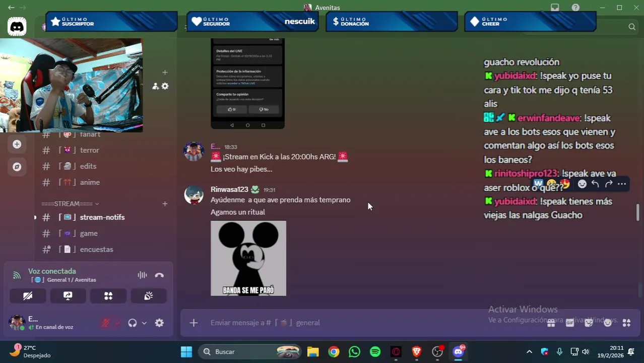Image resolution: width=644 pixels, height=363 pixels.
Task: Open File Explorer from taskbar
Action: [x=313, y=352]
